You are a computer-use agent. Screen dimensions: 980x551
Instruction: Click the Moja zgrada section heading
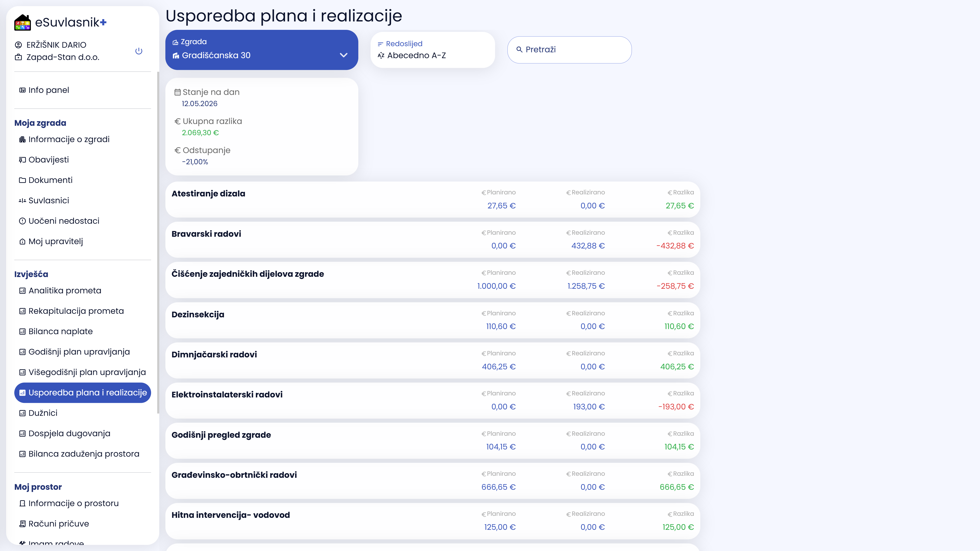tap(40, 123)
